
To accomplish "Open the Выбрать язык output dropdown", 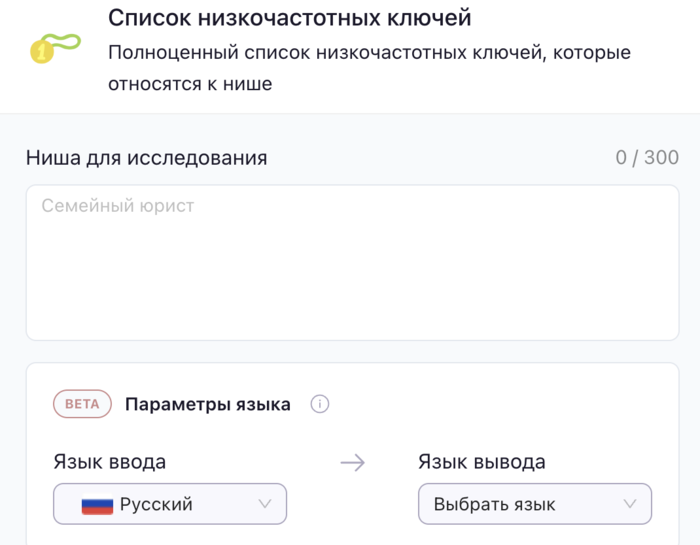I will pos(534,504).
